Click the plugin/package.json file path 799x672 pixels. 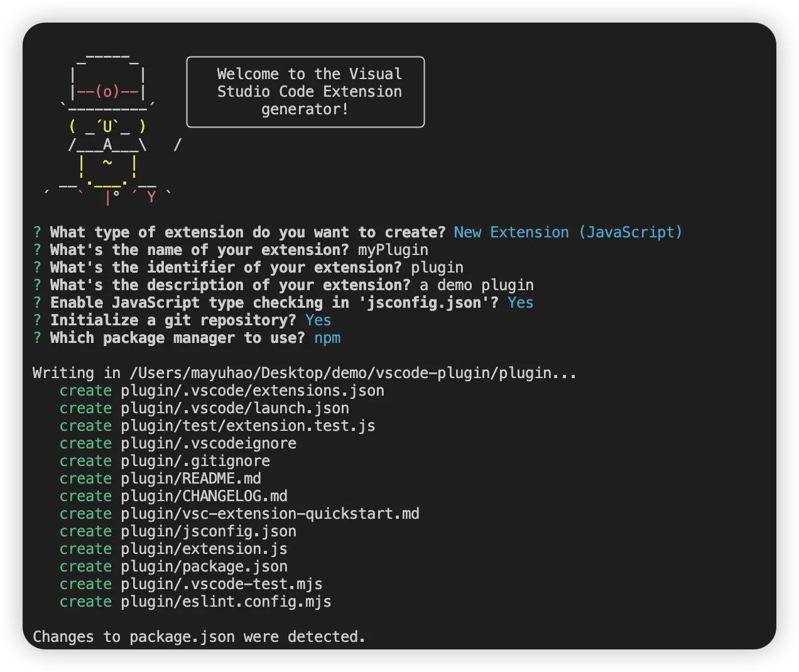pyautogui.click(x=204, y=566)
